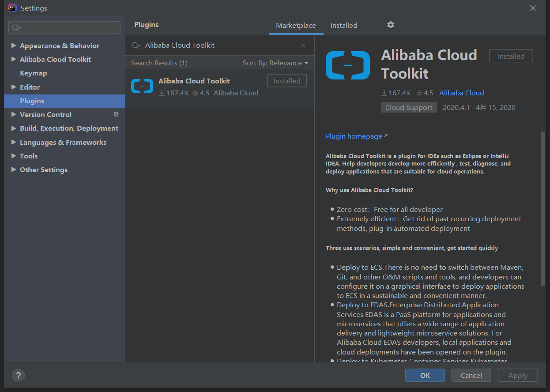Image resolution: width=550 pixels, height=392 pixels.
Task: Expand the Editor settings node
Action: [x=14, y=87]
